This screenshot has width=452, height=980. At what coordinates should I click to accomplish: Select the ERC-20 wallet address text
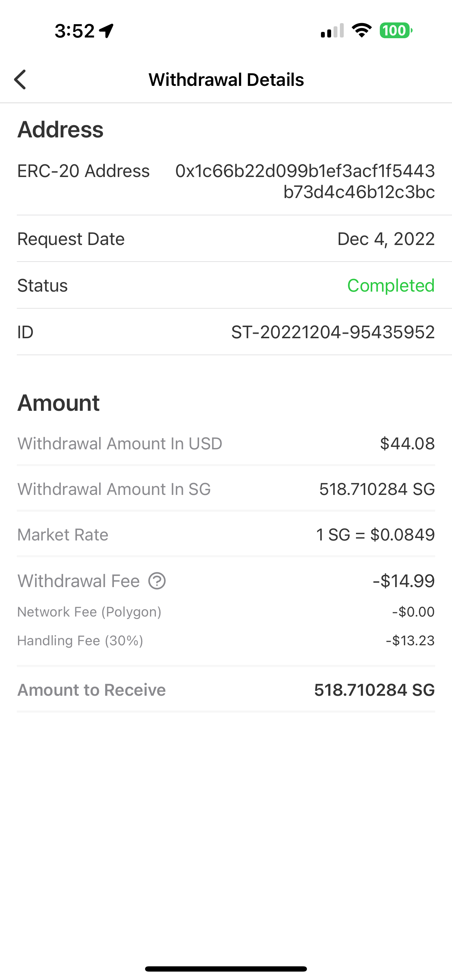pyautogui.click(x=305, y=182)
